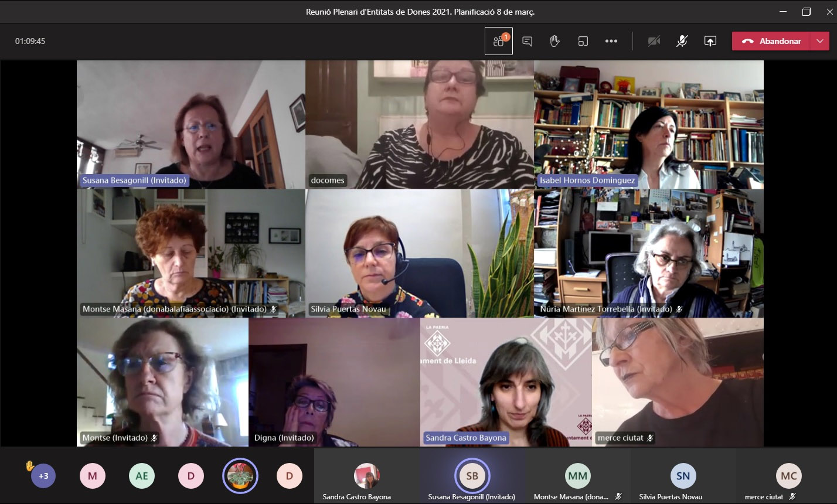The height and width of the screenshot is (504, 837).
Task: Select the AE participant avatar
Action: tap(142, 476)
